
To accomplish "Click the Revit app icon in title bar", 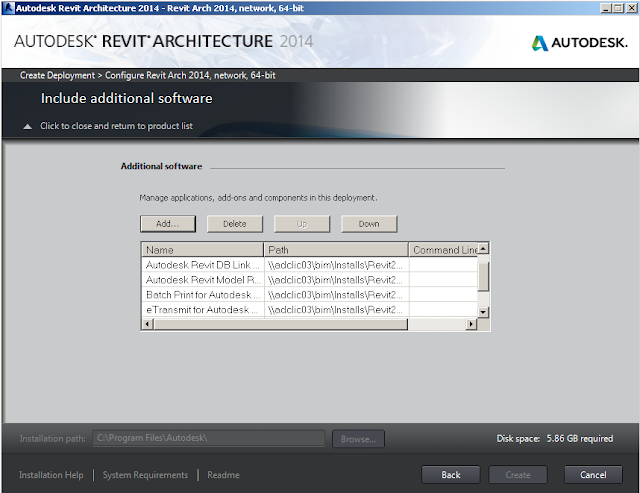I will (9, 8).
